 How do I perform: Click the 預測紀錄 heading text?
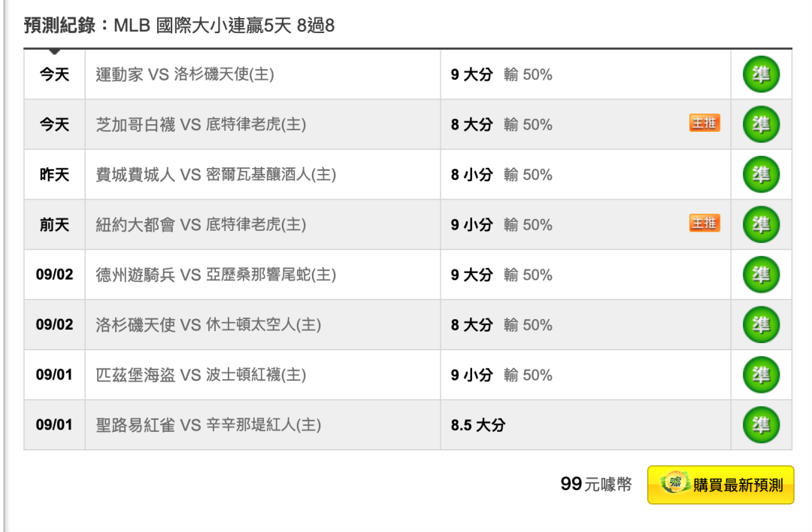pos(59,25)
